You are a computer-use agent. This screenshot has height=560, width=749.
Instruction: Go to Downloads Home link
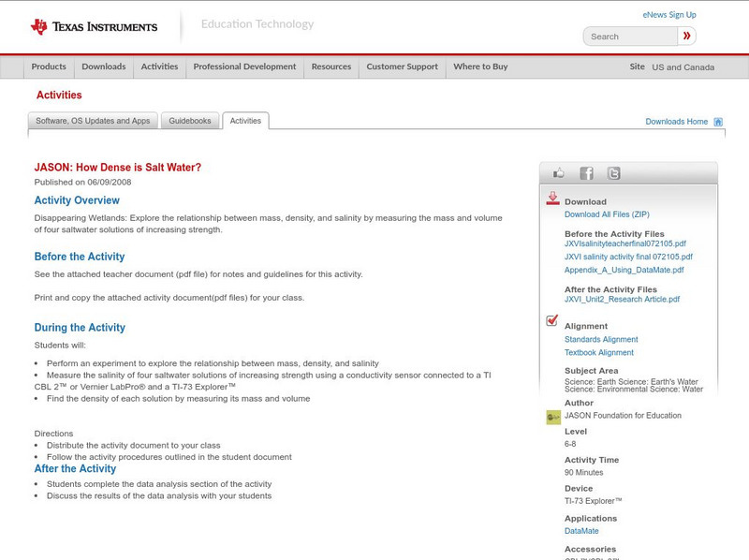(676, 122)
